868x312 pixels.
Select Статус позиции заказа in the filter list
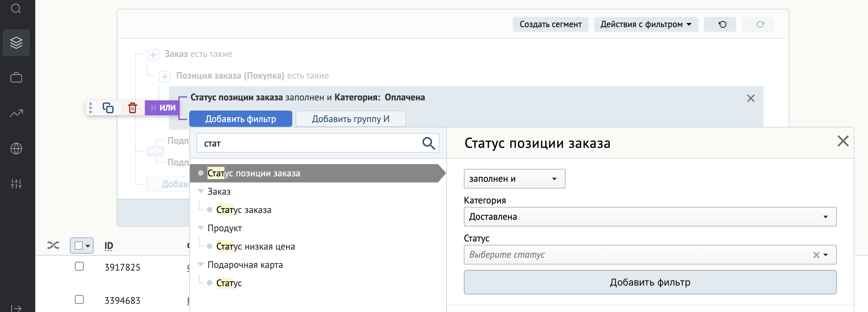point(318,173)
